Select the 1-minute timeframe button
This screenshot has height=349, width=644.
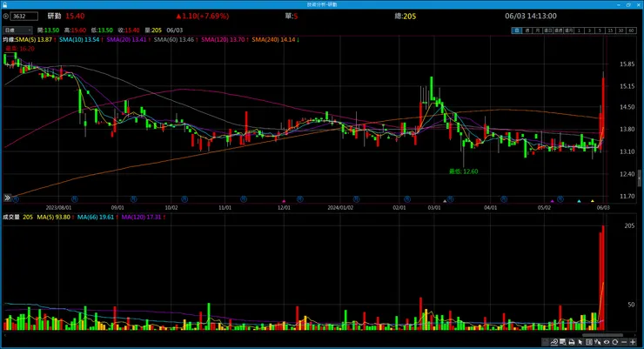579,30
